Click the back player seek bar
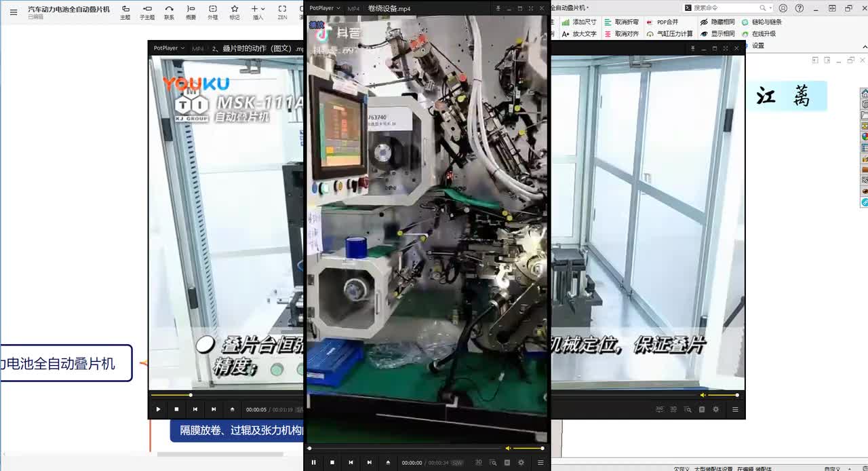 click(x=227, y=395)
